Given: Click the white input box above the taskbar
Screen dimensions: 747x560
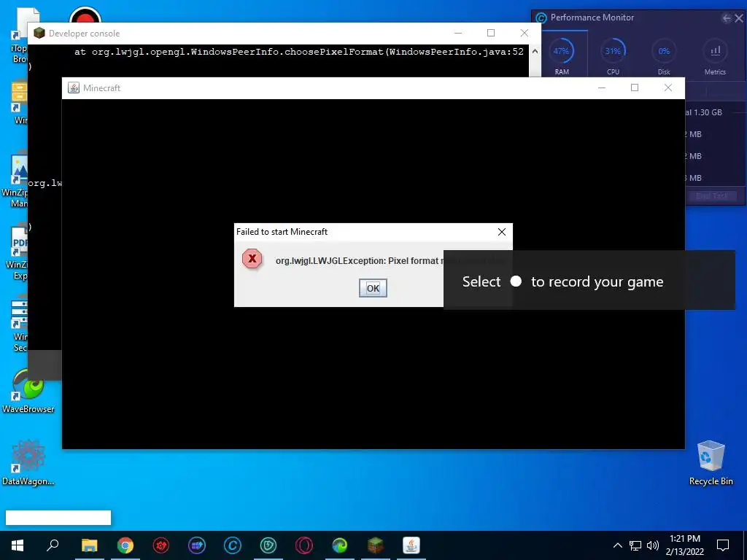Looking at the screenshot, I should pyautogui.click(x=58, y=518).
